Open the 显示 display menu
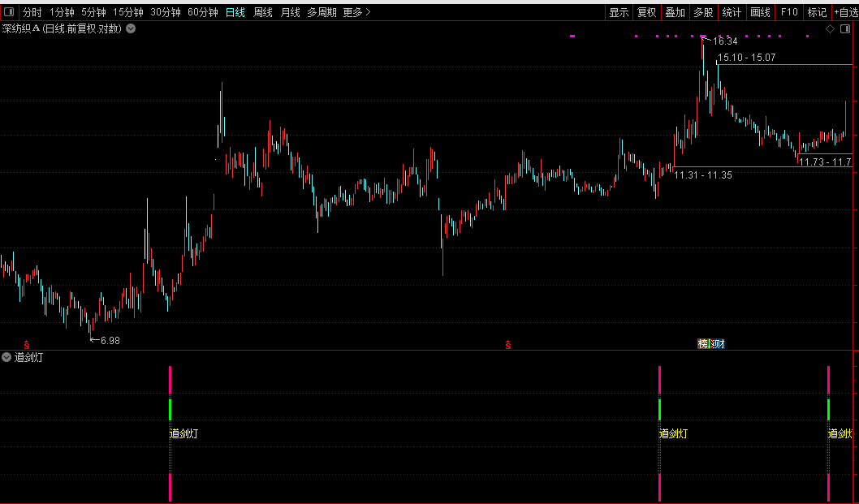The height and width of the screenshot is (504, 859). (619, 12)
